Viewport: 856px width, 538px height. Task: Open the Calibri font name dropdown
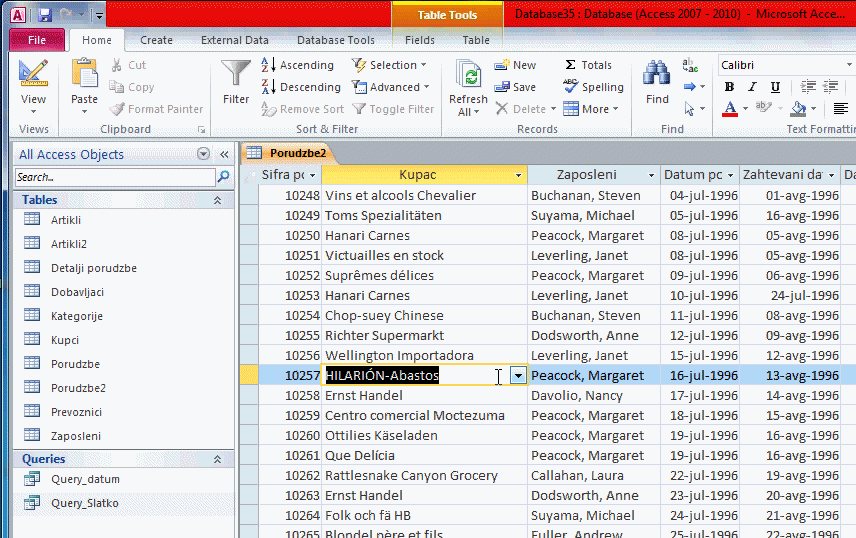849,65
